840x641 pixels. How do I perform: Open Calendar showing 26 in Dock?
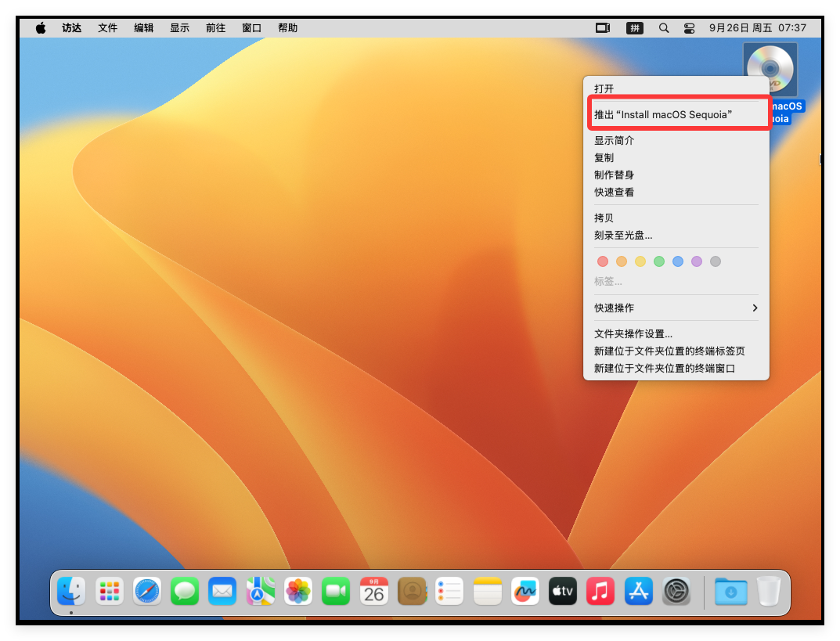[x=374, y=591]
